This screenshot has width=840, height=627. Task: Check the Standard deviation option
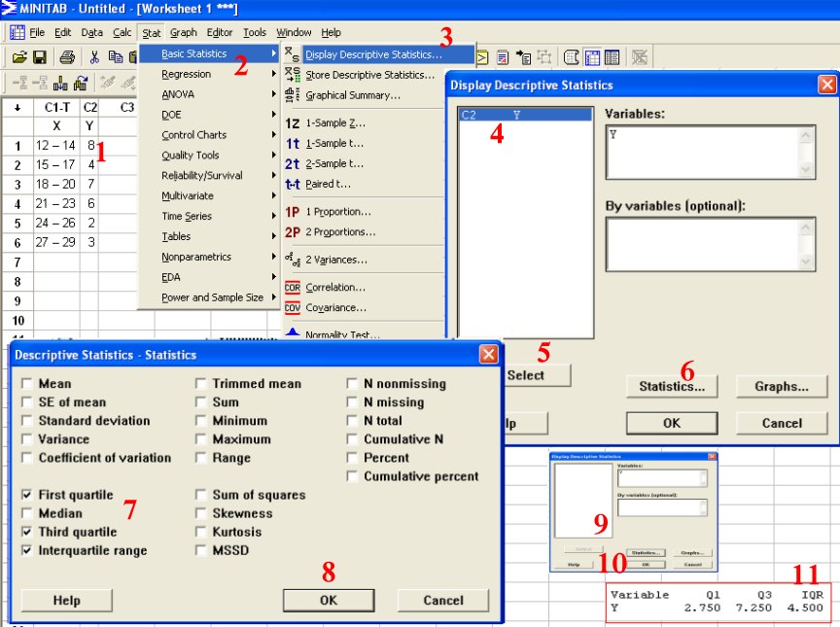click(x=26, y=420)
